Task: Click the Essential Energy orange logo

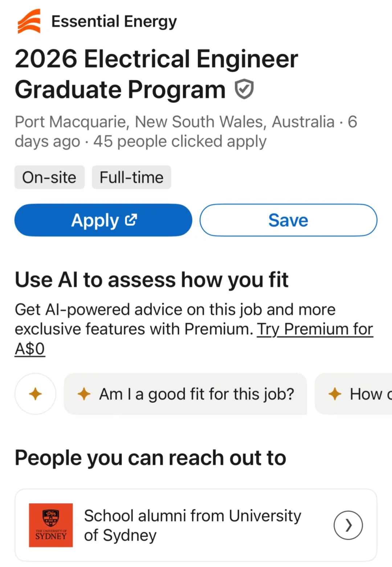Action: coord(29,21)
